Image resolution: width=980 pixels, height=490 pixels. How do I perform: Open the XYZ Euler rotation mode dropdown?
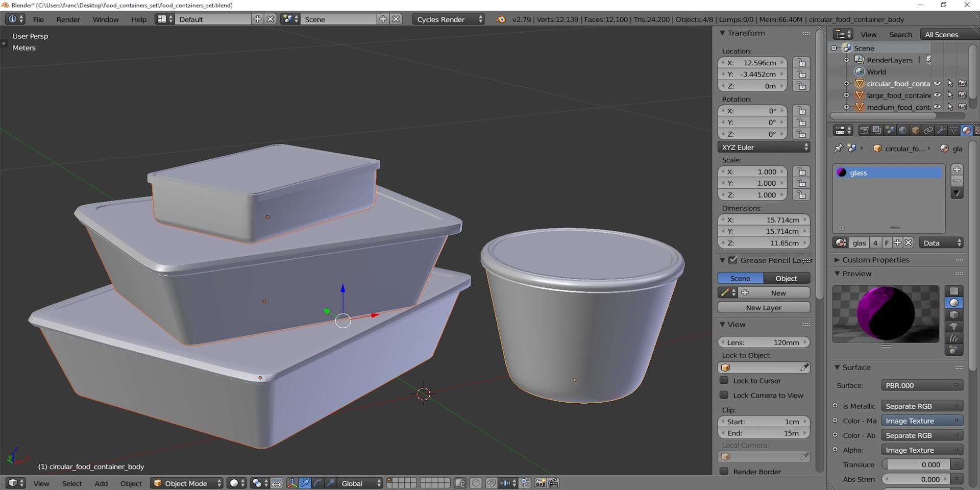764,147
